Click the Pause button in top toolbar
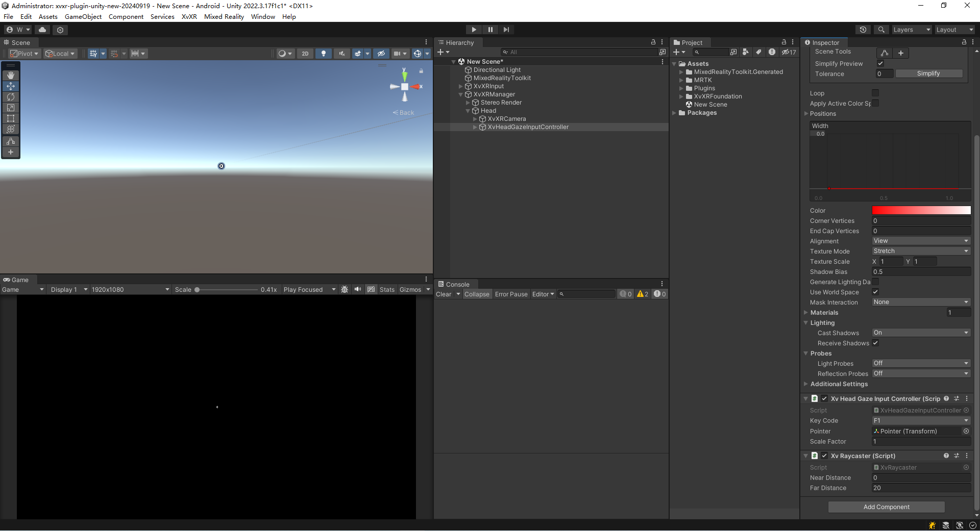The width and height of the screenshot is (980, 531). pyautogui.click(x=490, y=30)
